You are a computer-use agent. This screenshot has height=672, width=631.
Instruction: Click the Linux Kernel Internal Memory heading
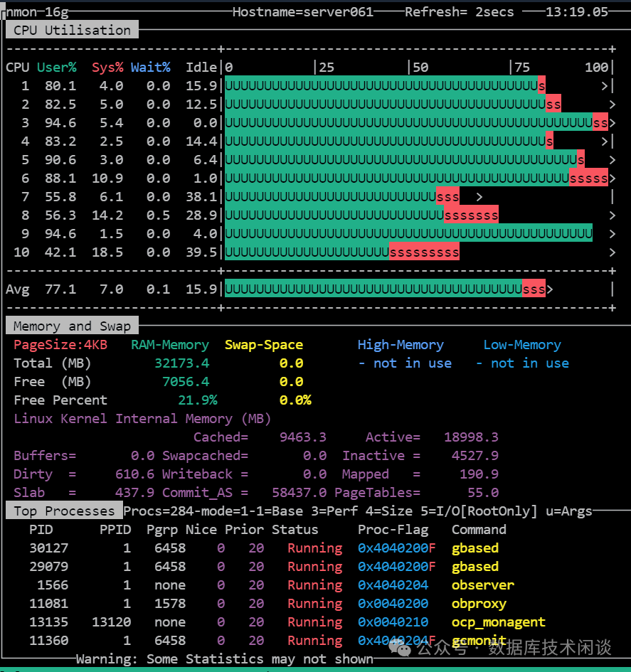[x=142, y=419]
